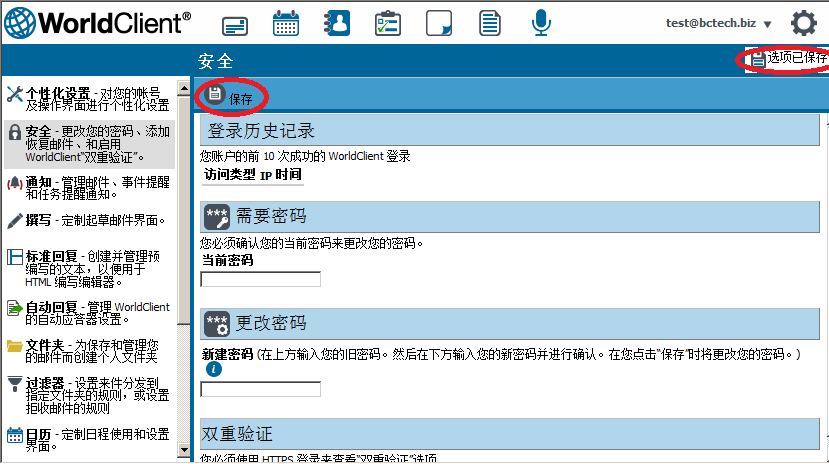This screenshot has width=829, height=464.
Task: Open the settings gear icon
Action: [804, 23]
